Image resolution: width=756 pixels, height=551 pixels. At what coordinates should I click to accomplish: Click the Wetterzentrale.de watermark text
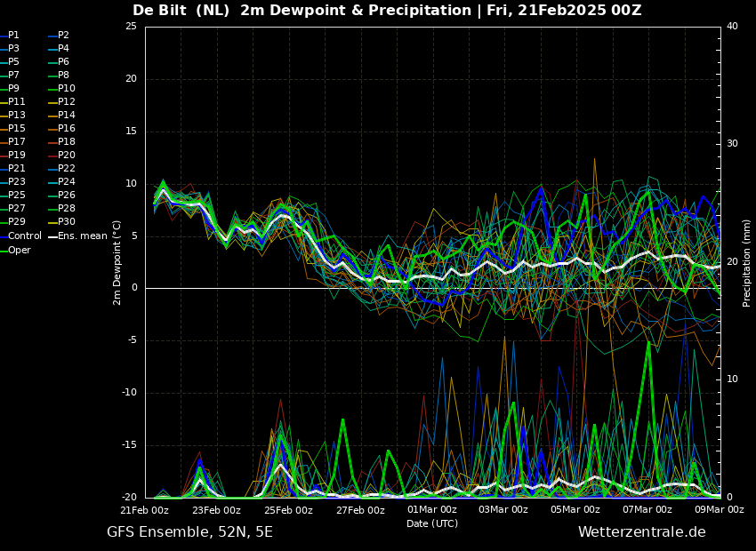pyautogui.click(x=642, y=532)
